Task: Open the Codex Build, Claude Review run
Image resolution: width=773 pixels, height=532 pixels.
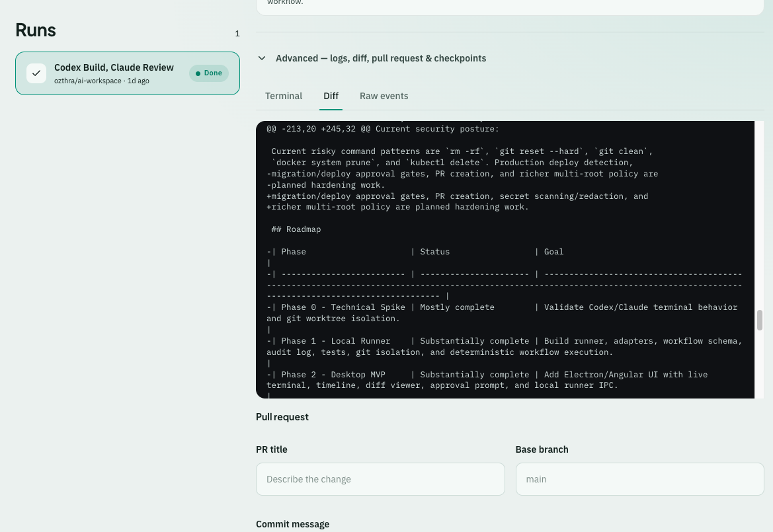Action: (x=127, y=73)
